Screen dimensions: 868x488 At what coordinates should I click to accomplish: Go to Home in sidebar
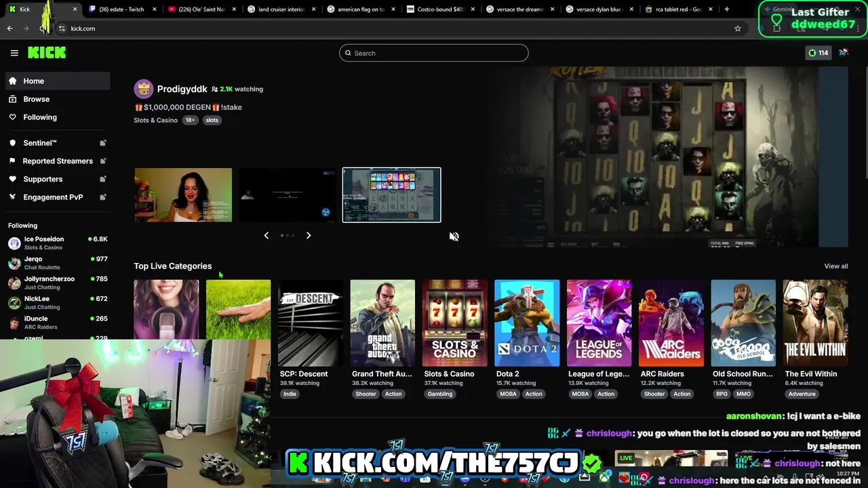click(58, 81)
